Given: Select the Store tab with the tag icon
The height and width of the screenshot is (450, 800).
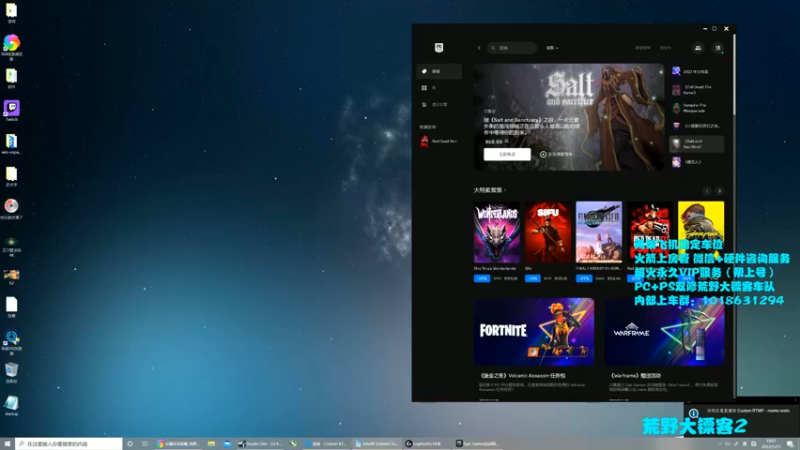Looking at the screenshot, I should tap(439, 71).
